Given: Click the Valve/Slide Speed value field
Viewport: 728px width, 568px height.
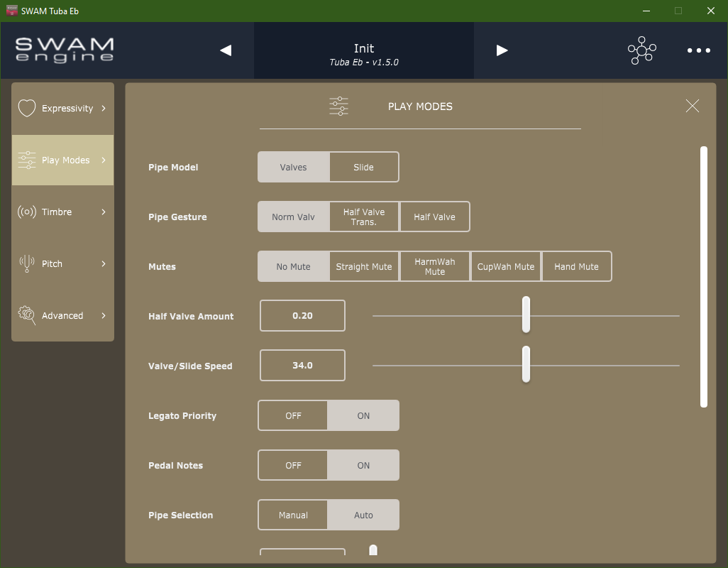Looking at the screenshot, I should tap(302, 365).
